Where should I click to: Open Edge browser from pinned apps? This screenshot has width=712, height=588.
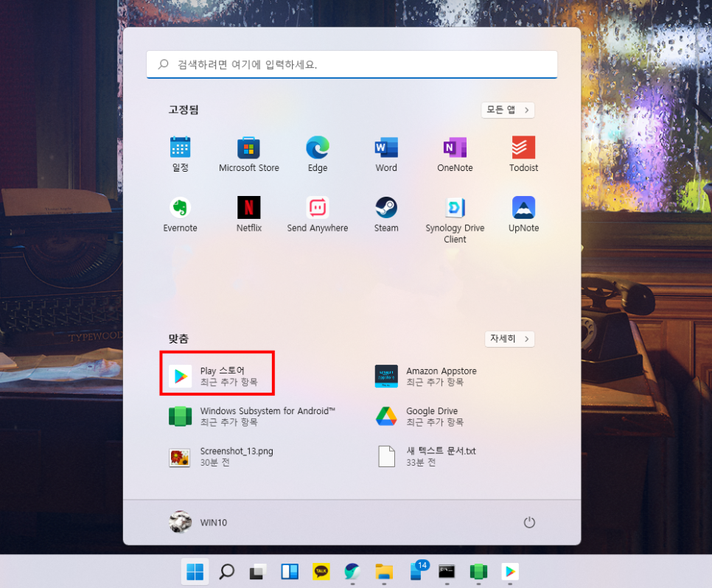(318, 155)
